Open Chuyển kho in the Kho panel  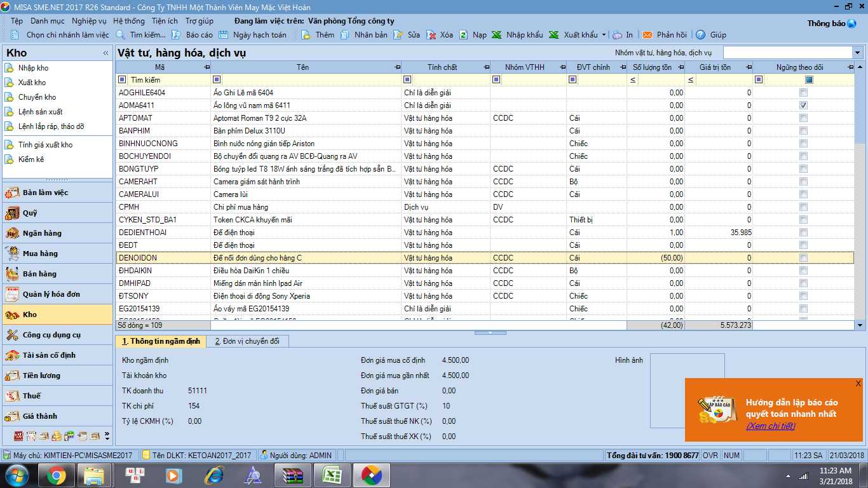[37, 97]
